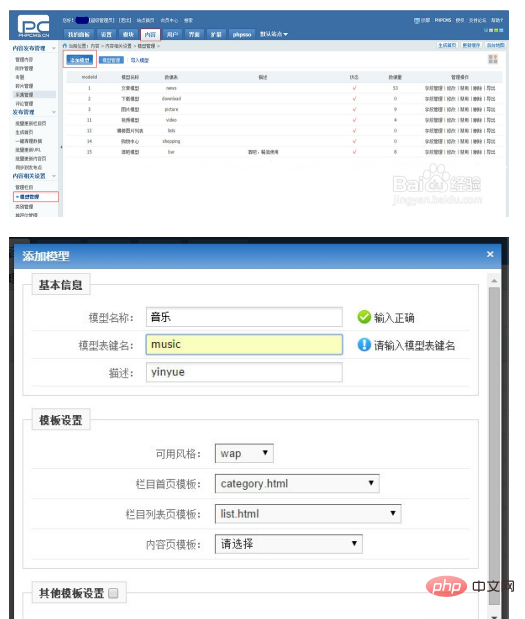This screenshot has height=619, width=525.
Task: Open the 支持论坛 link
Action: (x=478, y=20)
